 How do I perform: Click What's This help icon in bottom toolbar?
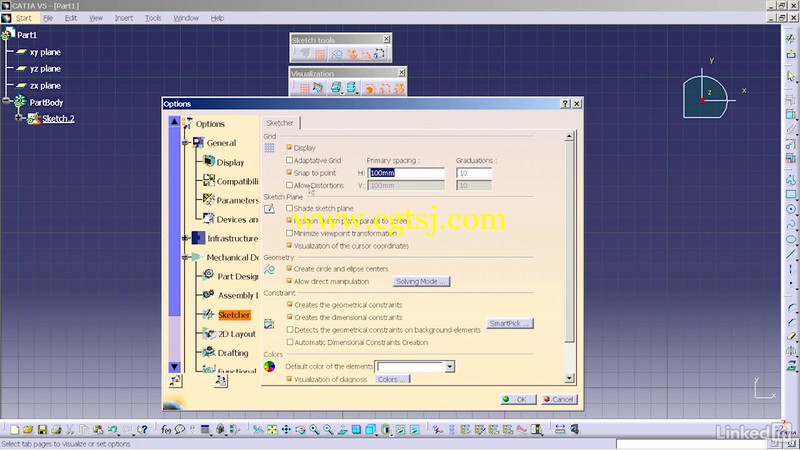click(142, 430)
